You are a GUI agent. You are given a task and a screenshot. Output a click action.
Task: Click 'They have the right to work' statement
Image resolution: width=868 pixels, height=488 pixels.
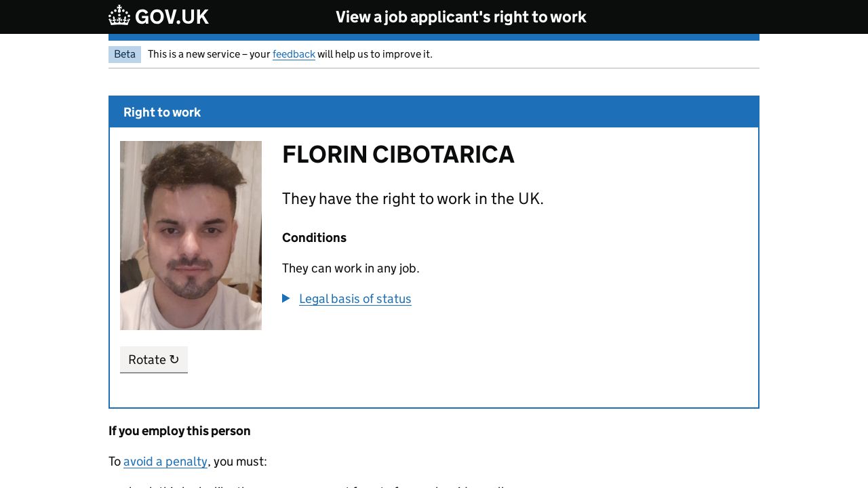(x=412, y=199)
